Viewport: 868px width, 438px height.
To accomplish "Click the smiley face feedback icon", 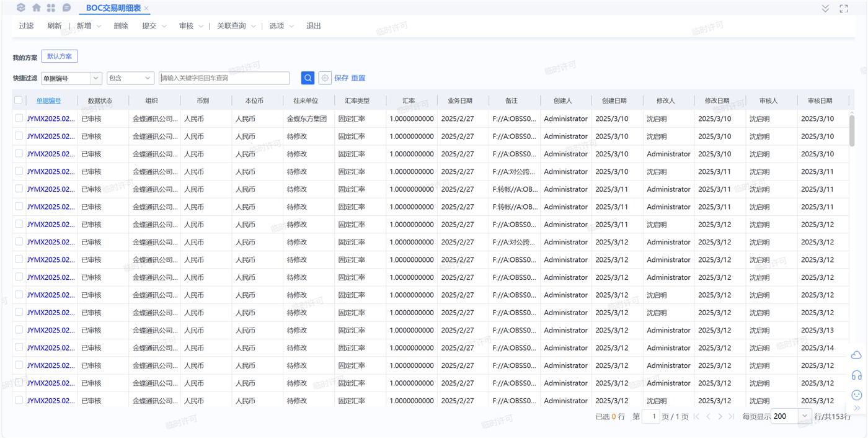I will click(856, 395).
